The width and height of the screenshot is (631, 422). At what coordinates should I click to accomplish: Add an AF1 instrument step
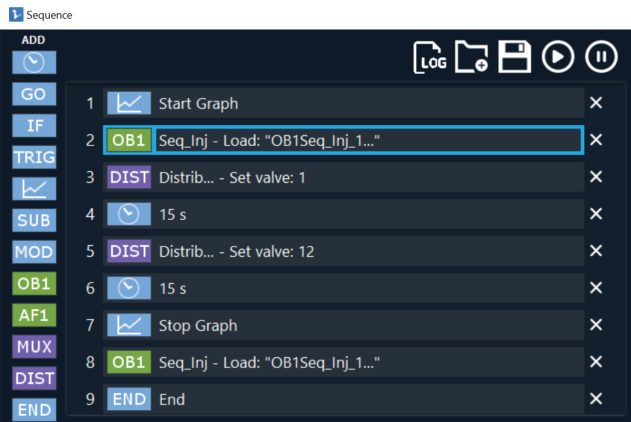[34, 315]
